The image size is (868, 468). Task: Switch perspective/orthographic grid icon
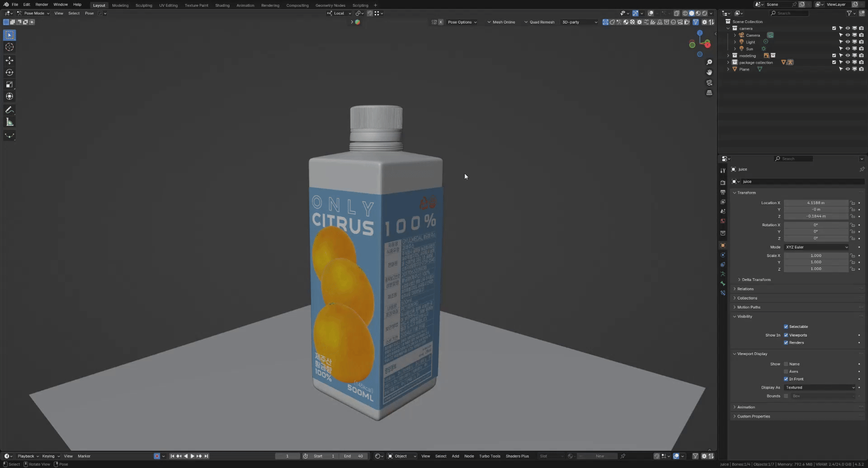[709, 93]
